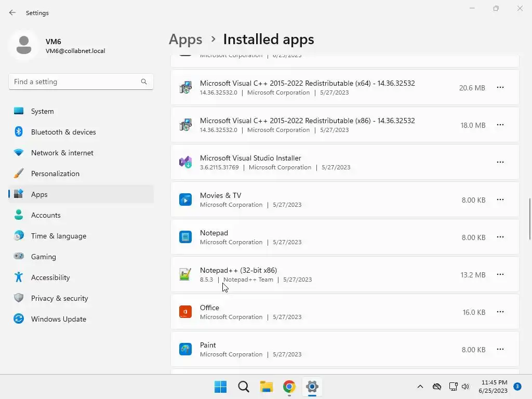The height and width of the screenshot is (399, 532).
Task: Go to Gaming settings
Action: pyautogui.click(x=81, y=257)
